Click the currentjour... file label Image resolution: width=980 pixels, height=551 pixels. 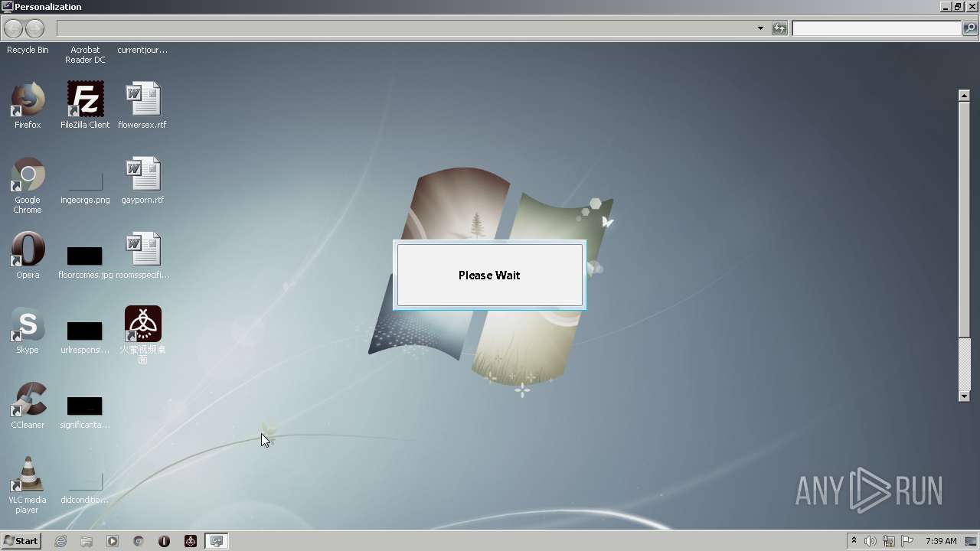tap(142, 50)
